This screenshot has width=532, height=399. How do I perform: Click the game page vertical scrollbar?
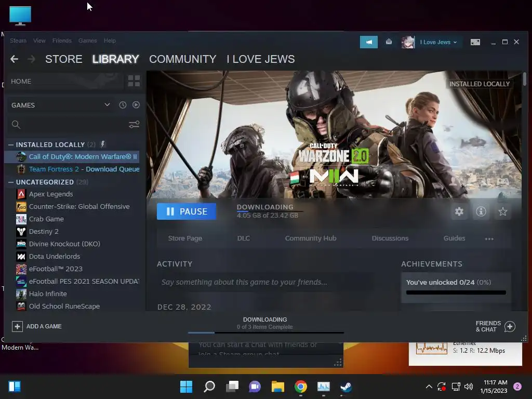tap(525, 79)
